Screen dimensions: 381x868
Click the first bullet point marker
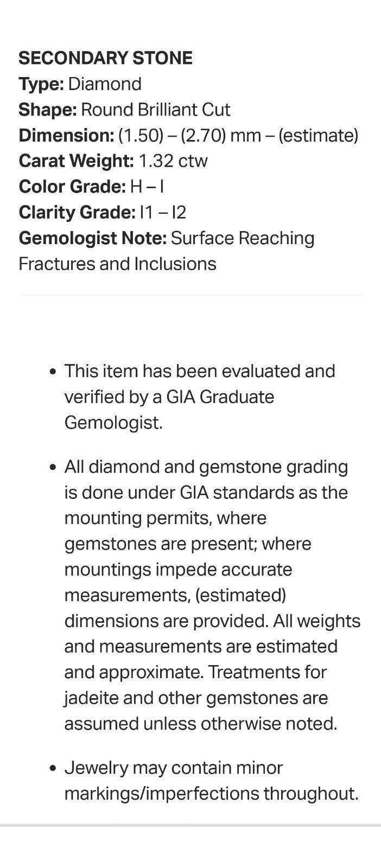click(53, 372)
